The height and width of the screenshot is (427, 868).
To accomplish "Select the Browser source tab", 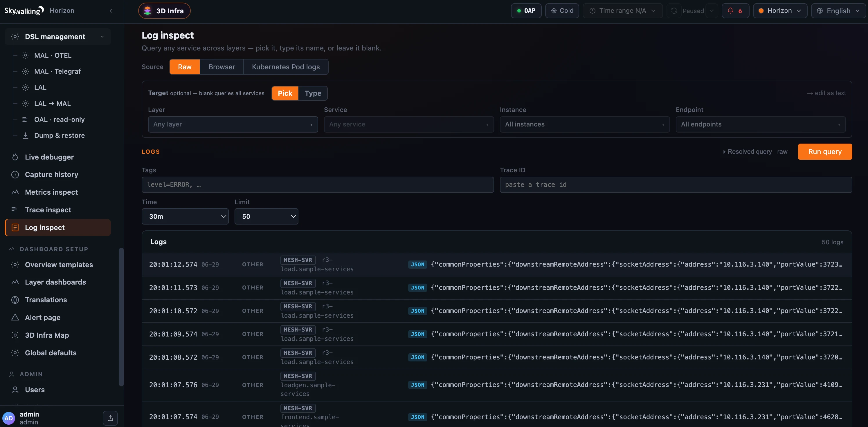I will tap(222, 67).
